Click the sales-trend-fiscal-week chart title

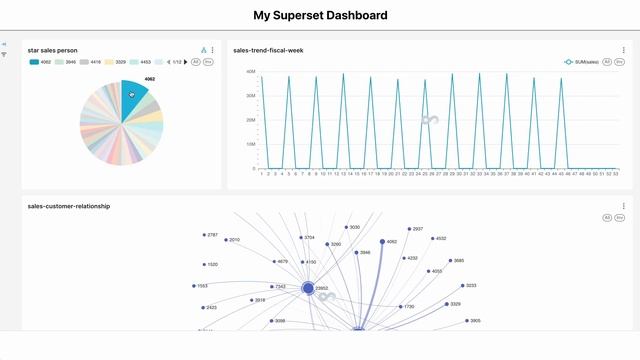pyautogui.click(x=268, y=50)
